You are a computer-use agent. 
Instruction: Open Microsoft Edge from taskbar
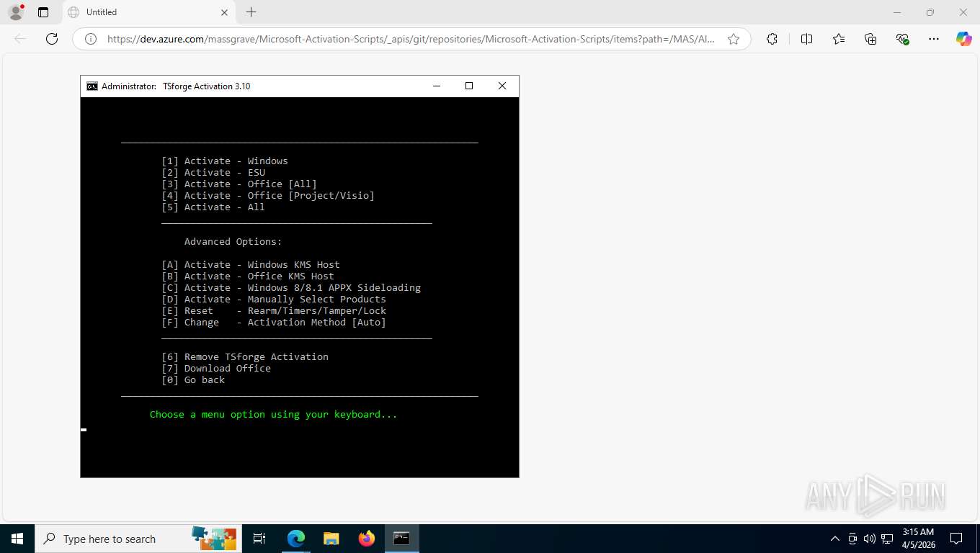(x=296, y=539)
